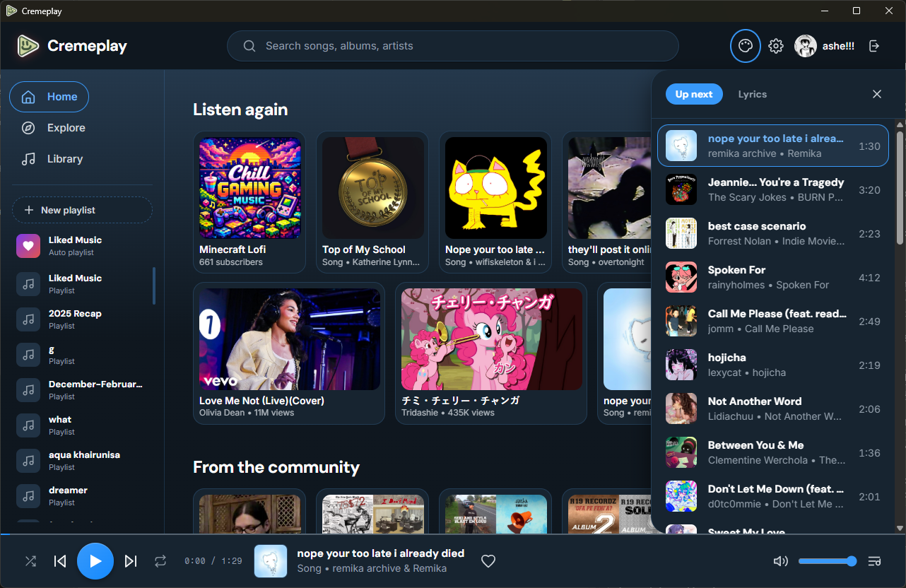906x588 pixels.
Task: Close the Up next panel
Action: 877,94
